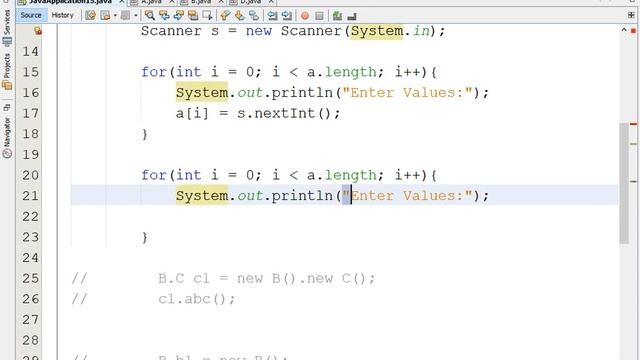The width and height of the screenshot is (640, 360).
Task: Click the Back navigation icon
Action: tap(105, 16)
